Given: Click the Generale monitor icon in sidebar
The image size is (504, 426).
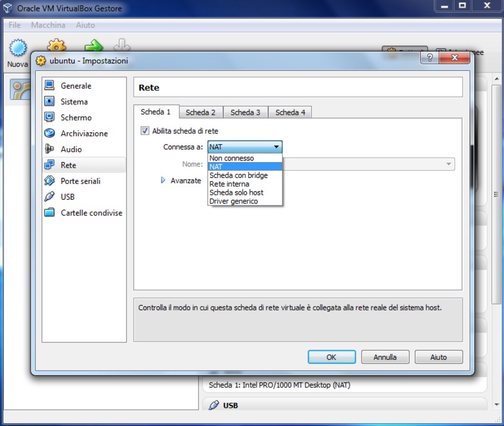Looking at the screenshot, I should tap(50, 85).
